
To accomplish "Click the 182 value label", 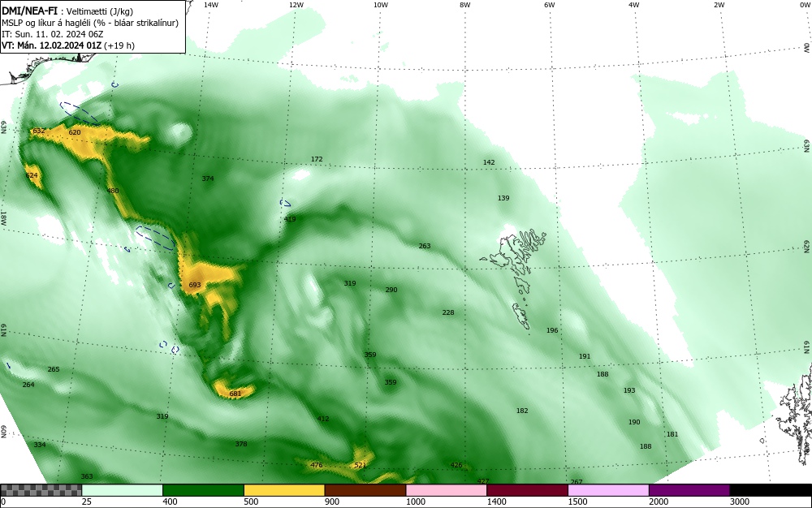I will (522, 411).
